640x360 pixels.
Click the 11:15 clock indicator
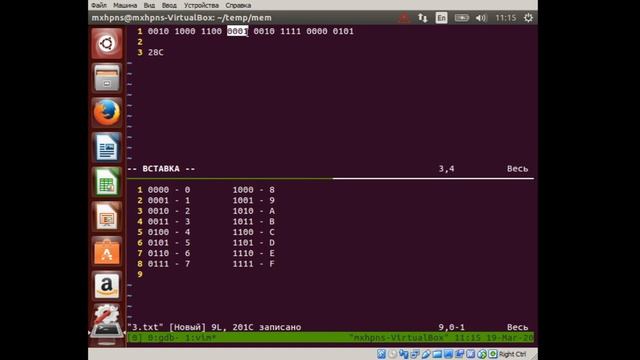(x=505, y=18)
